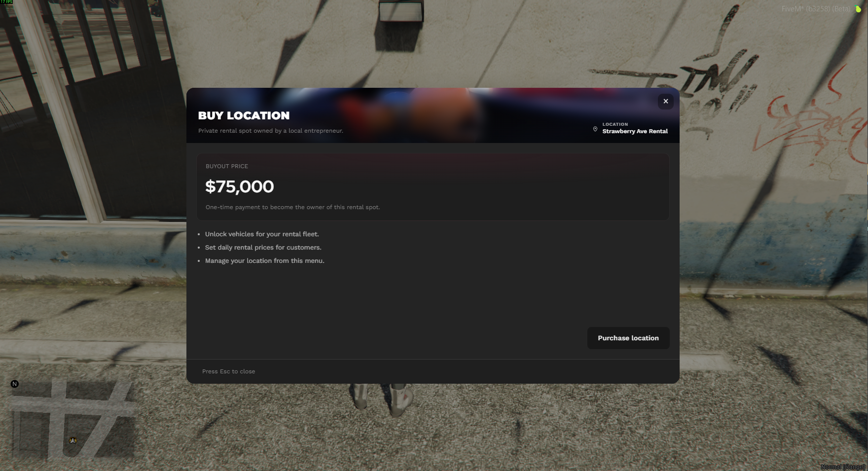This screenshot has height=471, width=868.
Task: Close the Buy Location dialog with X
Action: point(665,101)
